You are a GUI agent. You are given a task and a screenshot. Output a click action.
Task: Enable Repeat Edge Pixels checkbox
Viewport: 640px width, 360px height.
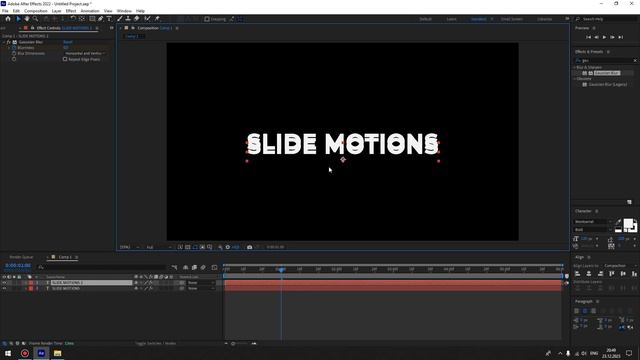65,59
